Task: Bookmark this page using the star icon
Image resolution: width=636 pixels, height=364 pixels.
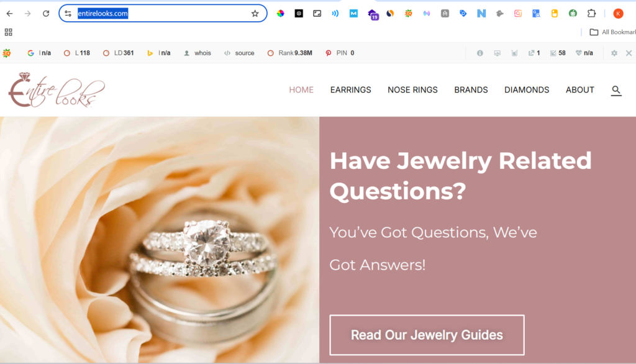Action: 255,14
